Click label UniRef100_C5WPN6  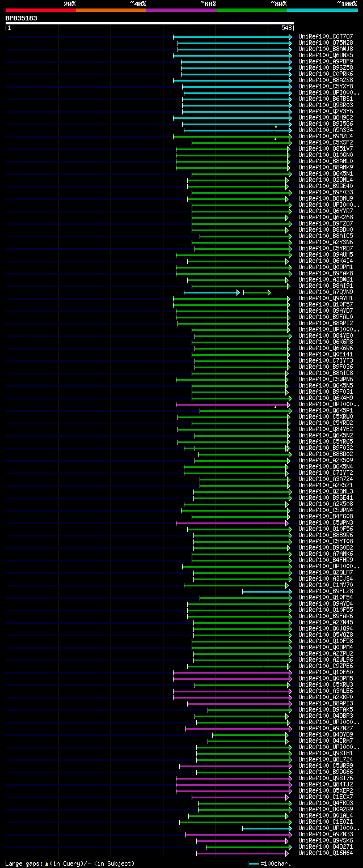tap(326, 379)
